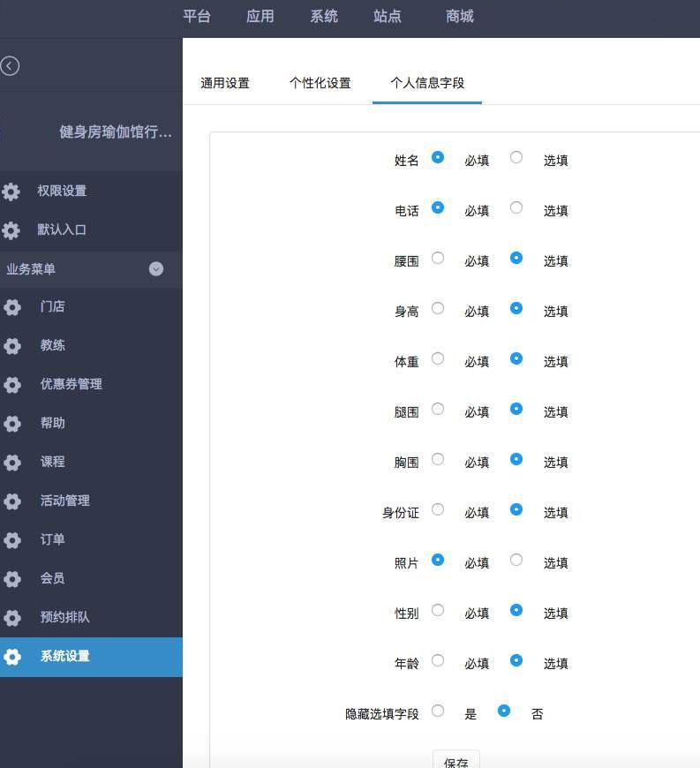Click gear icon next to 课程
This screenshot has height=768, width=700.
pyautogui.click(x=12, y=463)
